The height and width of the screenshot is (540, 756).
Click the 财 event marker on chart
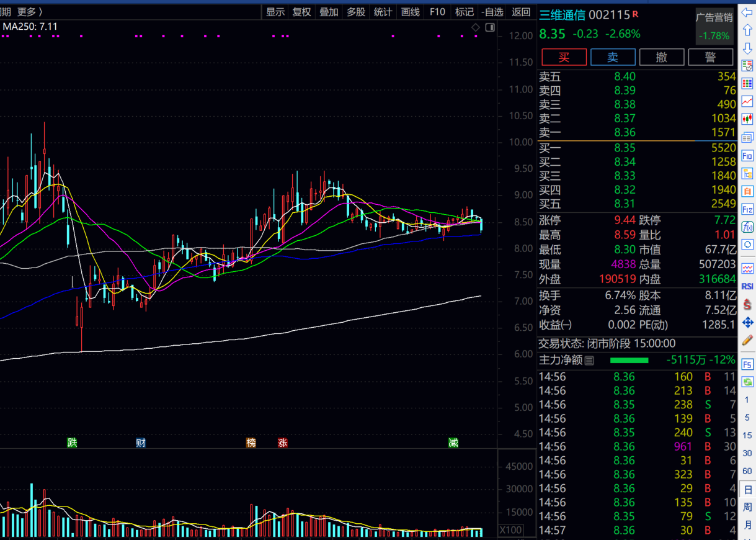point(141,443)
